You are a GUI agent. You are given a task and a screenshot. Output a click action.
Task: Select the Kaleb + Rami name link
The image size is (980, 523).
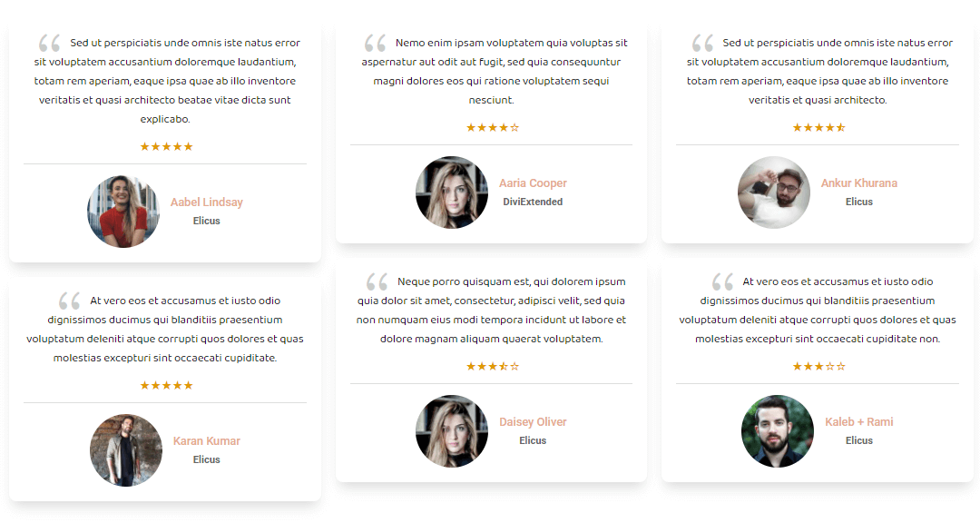click(x=859, y=422)
